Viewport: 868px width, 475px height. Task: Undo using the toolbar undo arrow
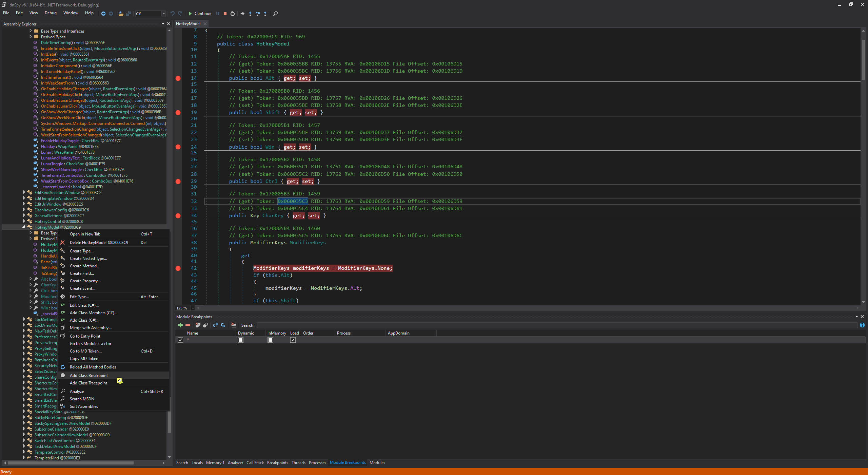(x=173, y=14)
